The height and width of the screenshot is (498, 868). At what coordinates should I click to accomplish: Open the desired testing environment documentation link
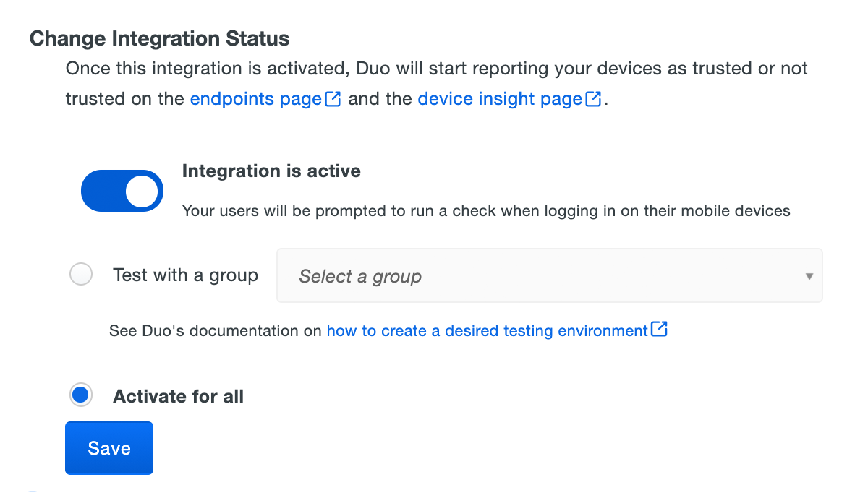(x=485, y=330)
